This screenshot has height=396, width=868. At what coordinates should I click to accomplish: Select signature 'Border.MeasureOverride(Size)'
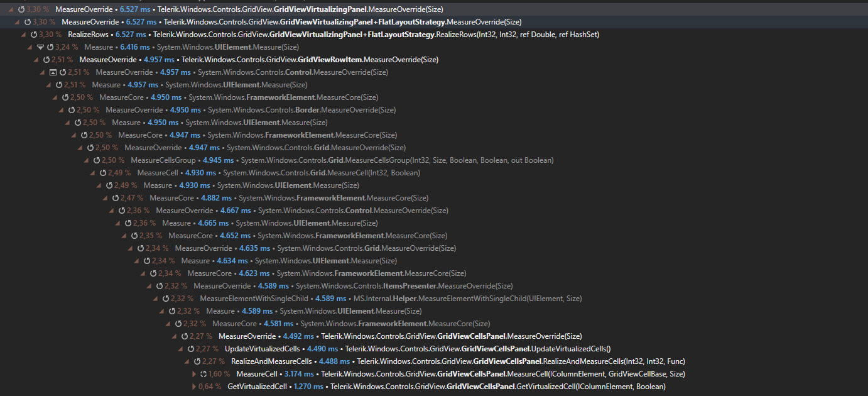tap(345, 110)
